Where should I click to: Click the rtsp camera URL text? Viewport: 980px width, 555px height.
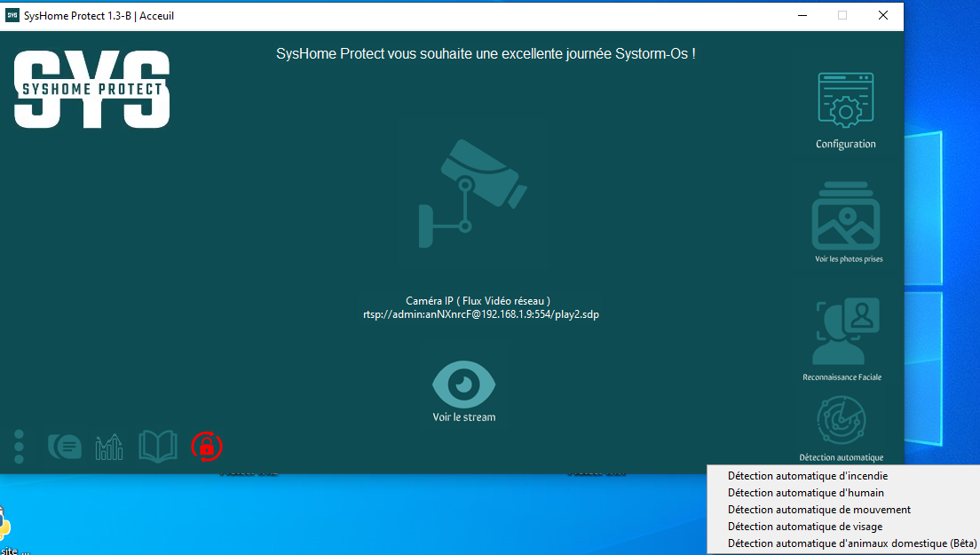[x=481, y=314]
